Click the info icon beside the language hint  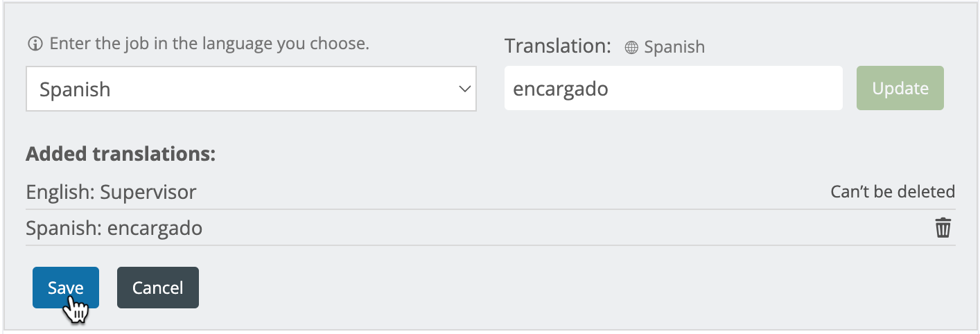pyautogui.click(x=34, y=44)
